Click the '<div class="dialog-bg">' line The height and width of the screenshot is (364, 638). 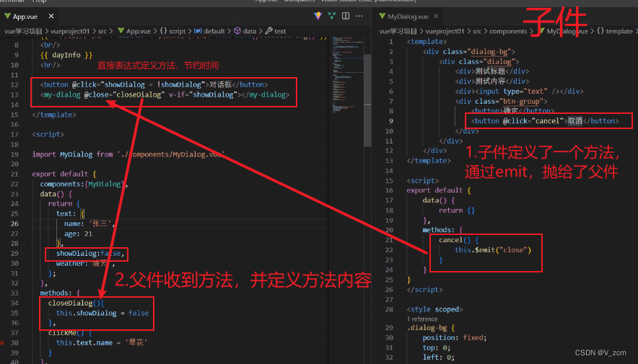click(469, 52)
